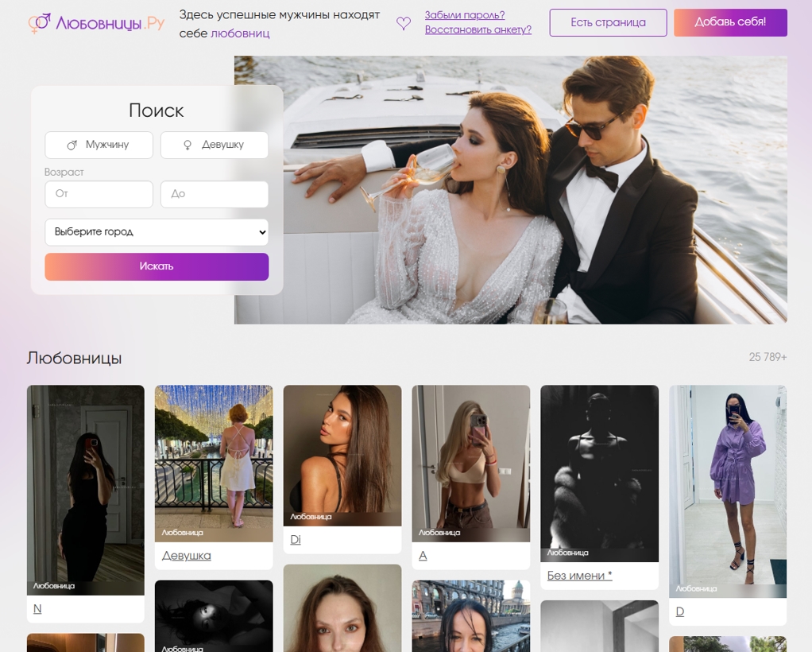Select Девушку search option
The width and height of the screenshot is (812, 652).
click(215, 145)
